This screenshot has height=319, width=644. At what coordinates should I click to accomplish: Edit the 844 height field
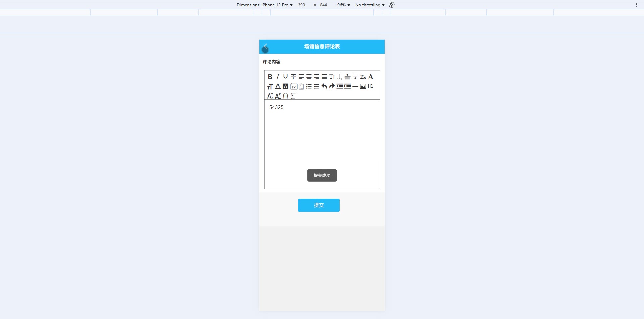(x=323, y=5)
